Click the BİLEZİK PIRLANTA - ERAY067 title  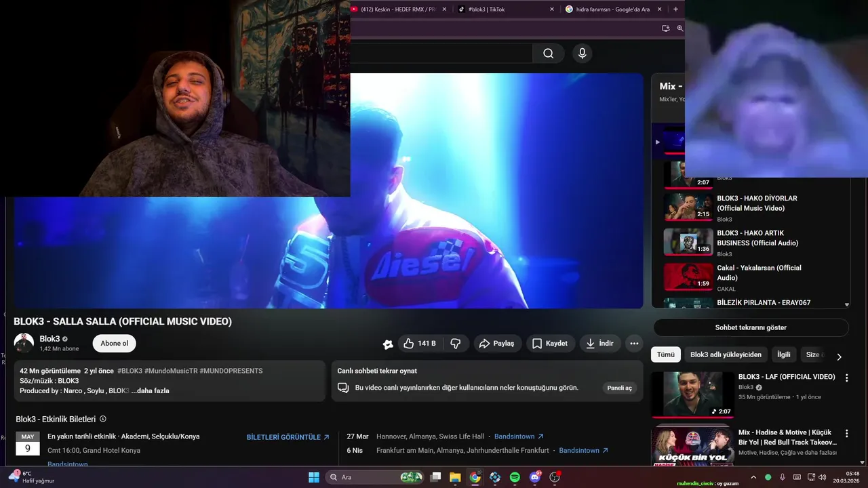764,303
